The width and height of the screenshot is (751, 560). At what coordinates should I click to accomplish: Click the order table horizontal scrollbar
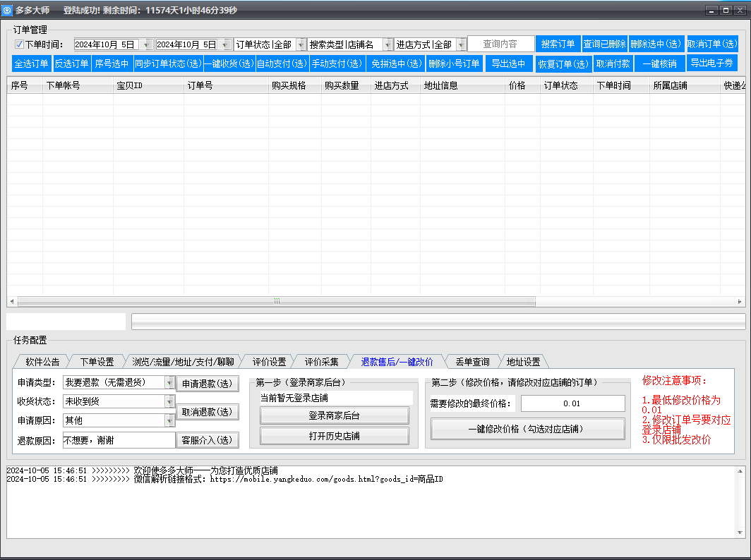277,301
